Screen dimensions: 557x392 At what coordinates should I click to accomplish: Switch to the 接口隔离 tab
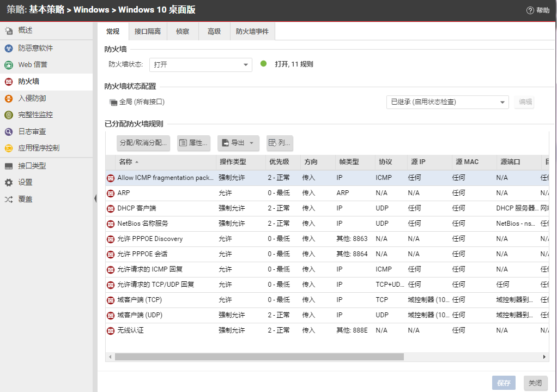[x=148, y=32]
